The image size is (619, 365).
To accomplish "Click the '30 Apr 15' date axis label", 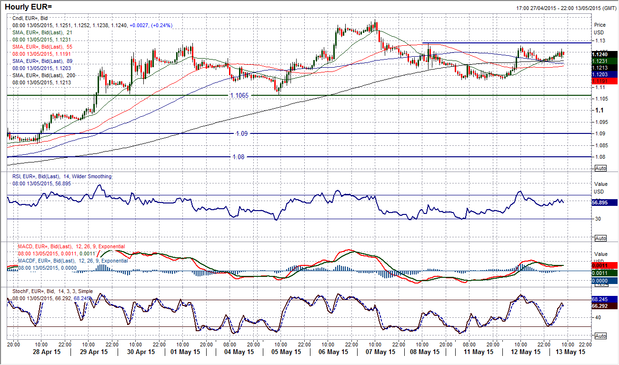I will pos(140,352).
